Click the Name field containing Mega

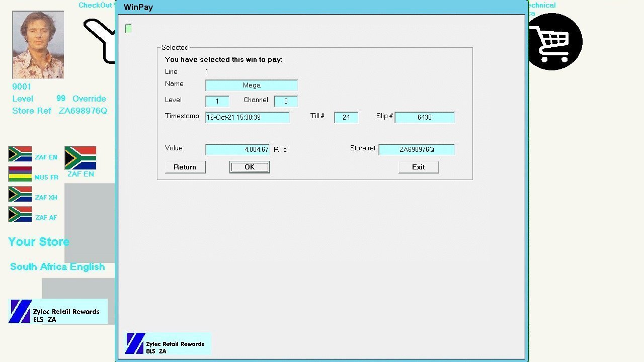252,85
